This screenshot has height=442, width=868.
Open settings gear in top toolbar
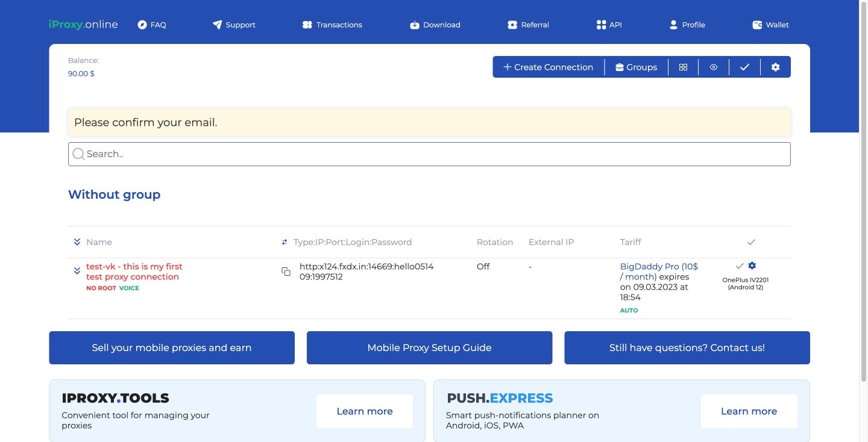pos(775,67)
